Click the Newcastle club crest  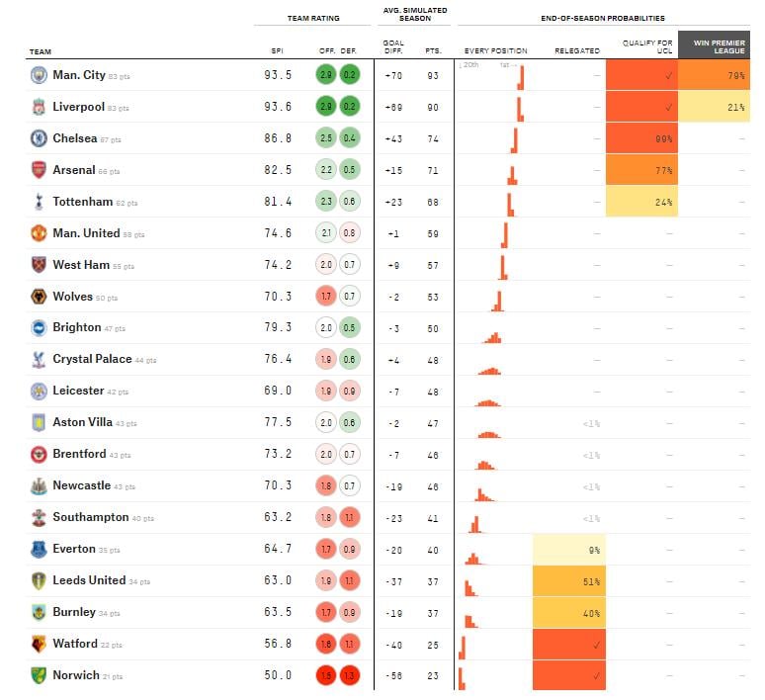pos(39,486)
